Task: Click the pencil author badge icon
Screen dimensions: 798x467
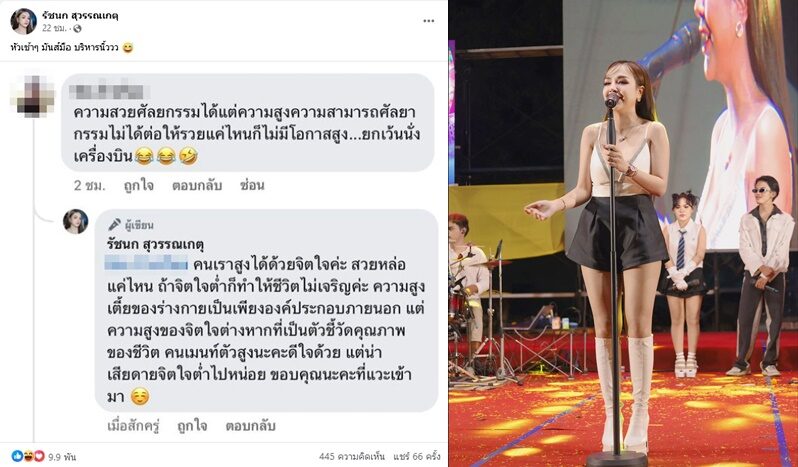Action: click(x=115, y=224)
